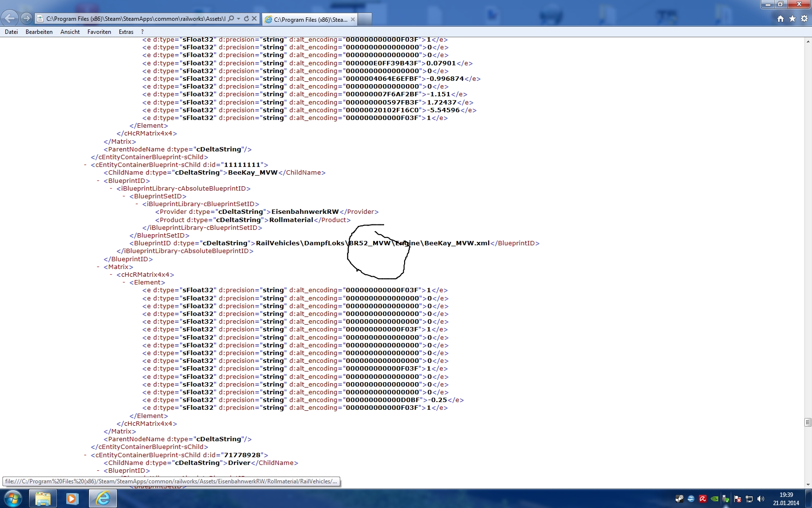The image size is (812, 508).
Task: Click the alt_encoding value 000000000000D0BF
Action: pos(382,400)
